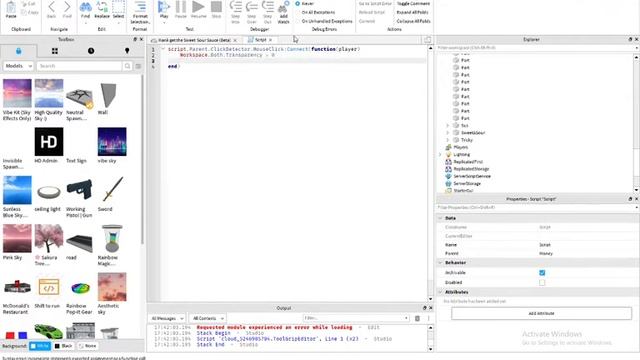Image resolution: width=640 pixels, height=360 pixels.
Task: Collapse the function fold on line 1
Action: click(163, 49)
